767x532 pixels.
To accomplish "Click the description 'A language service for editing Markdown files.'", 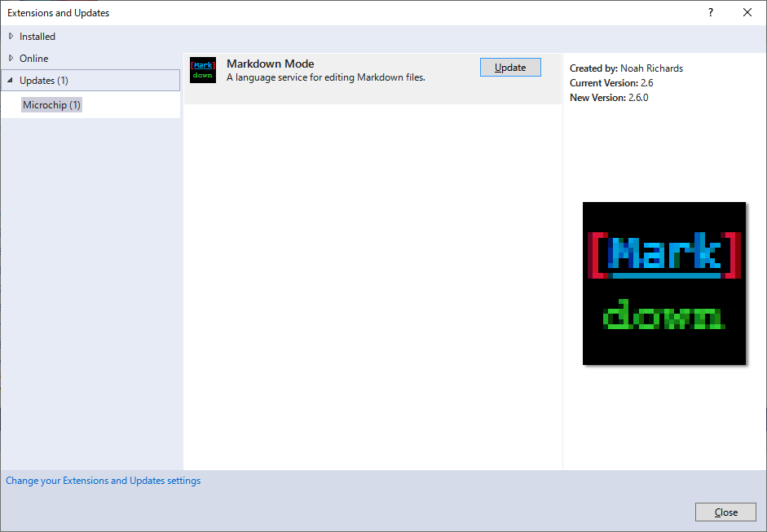I will (x=326, y=77).
